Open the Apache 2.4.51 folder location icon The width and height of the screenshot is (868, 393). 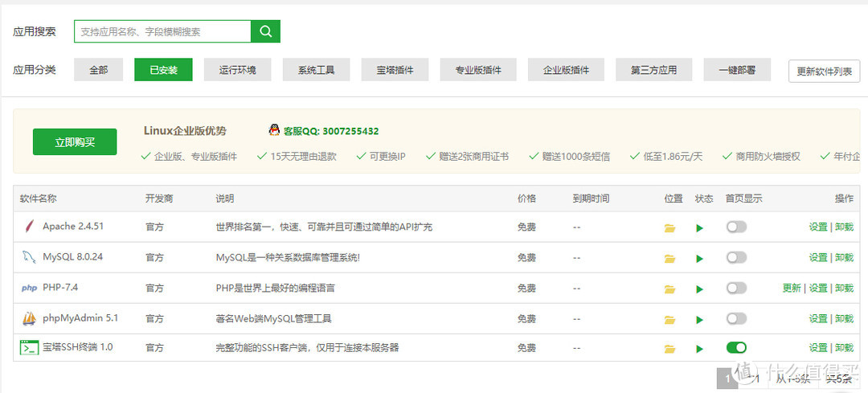point(669,227)
